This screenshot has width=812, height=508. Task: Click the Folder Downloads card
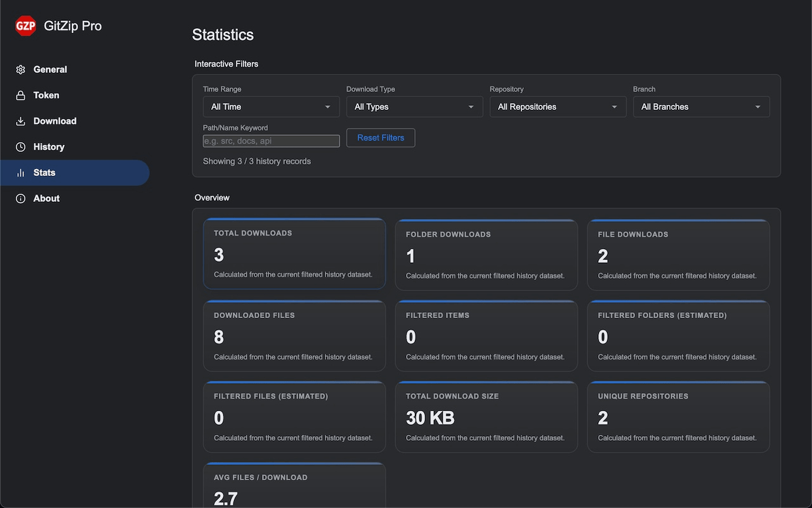point(487,255)
